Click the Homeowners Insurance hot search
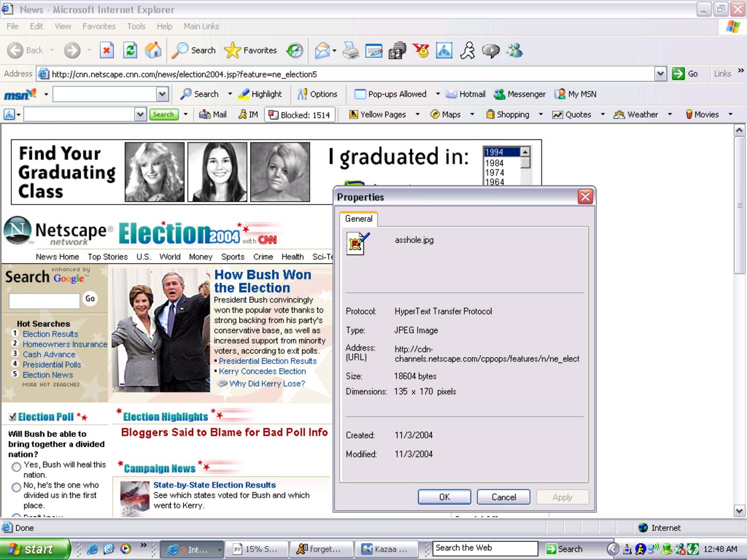 coord(65,344)
